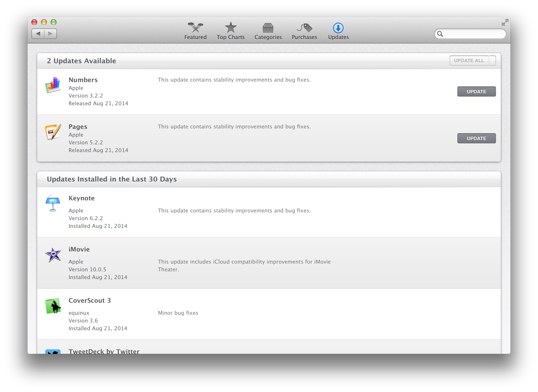
Task: Click the iMovie star icon
Action: click(x=53, y=254)
